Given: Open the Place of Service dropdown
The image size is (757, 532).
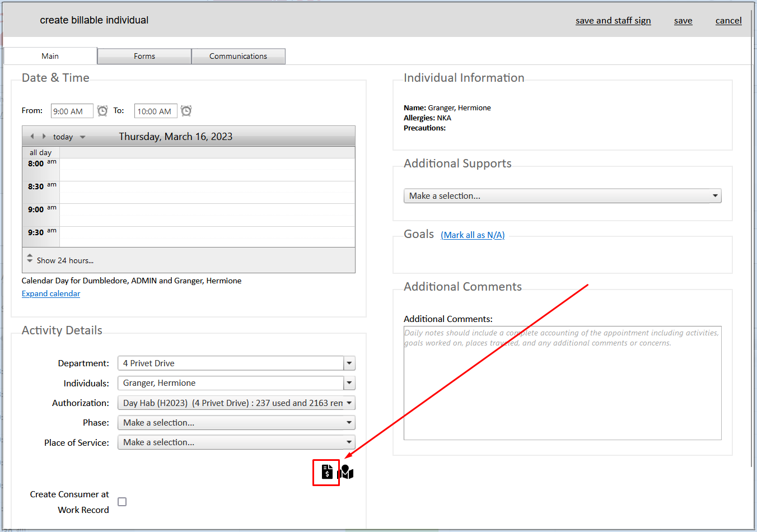Looking at the screenshot, I should [x=236, y=442].
